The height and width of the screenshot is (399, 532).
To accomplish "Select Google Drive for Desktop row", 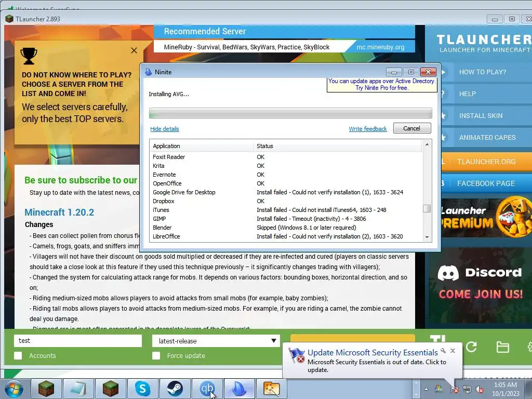I will (x=286, y=192).
